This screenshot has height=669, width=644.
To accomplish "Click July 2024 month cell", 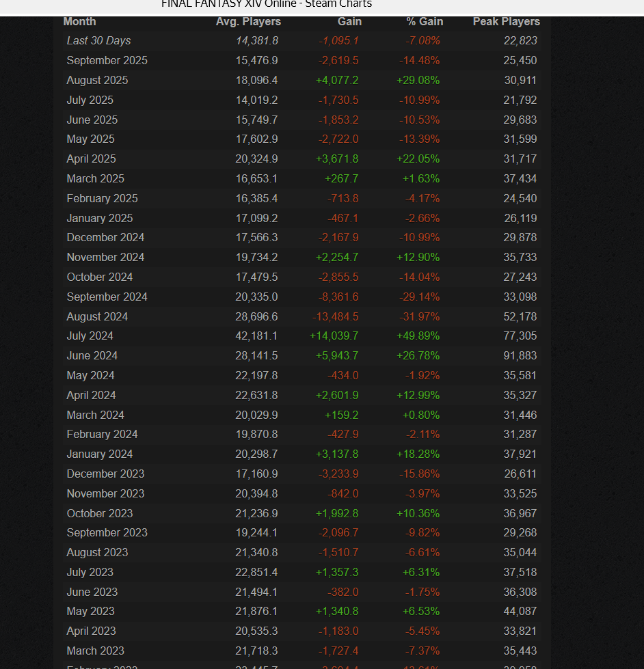I will coord(90,336).
